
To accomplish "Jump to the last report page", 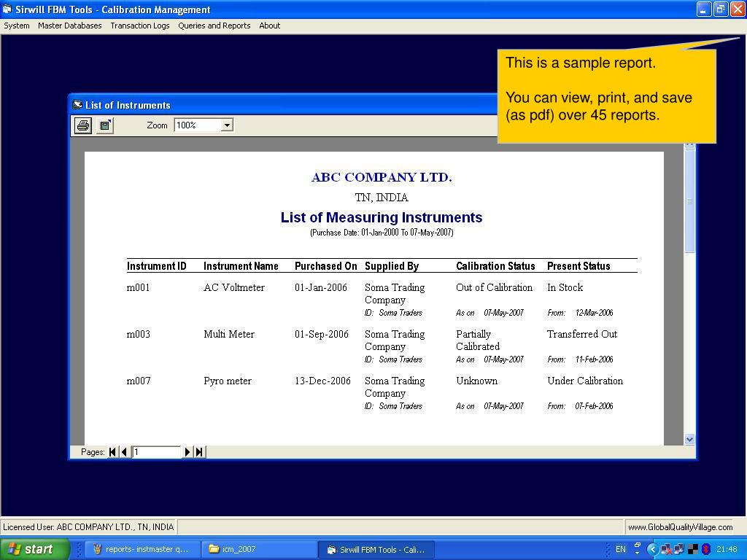I will point(199,452).
